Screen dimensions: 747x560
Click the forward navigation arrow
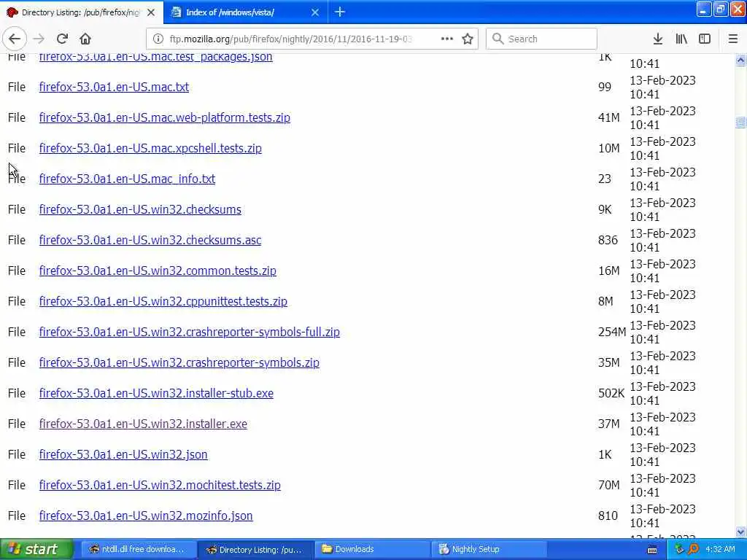pos(39,39)
